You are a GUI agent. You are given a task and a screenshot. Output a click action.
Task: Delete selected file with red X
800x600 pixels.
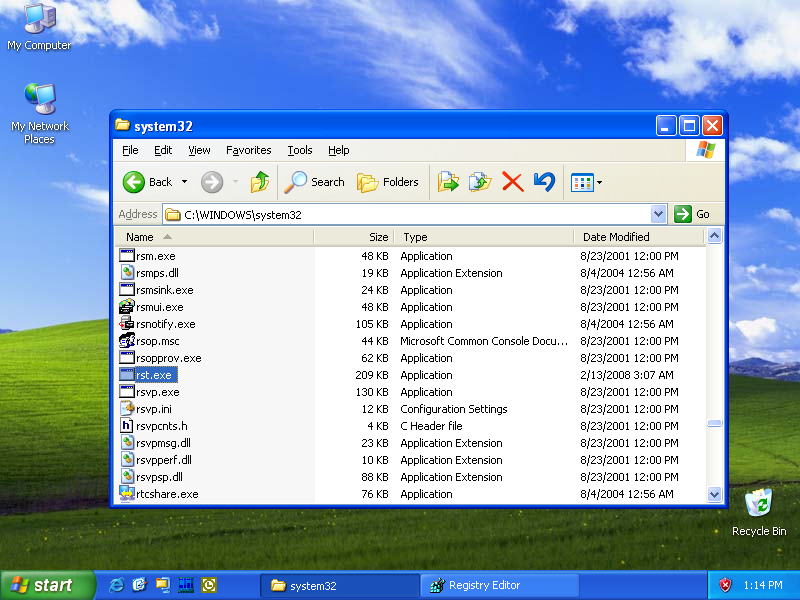pyautogui.click(x=512, y=182)
